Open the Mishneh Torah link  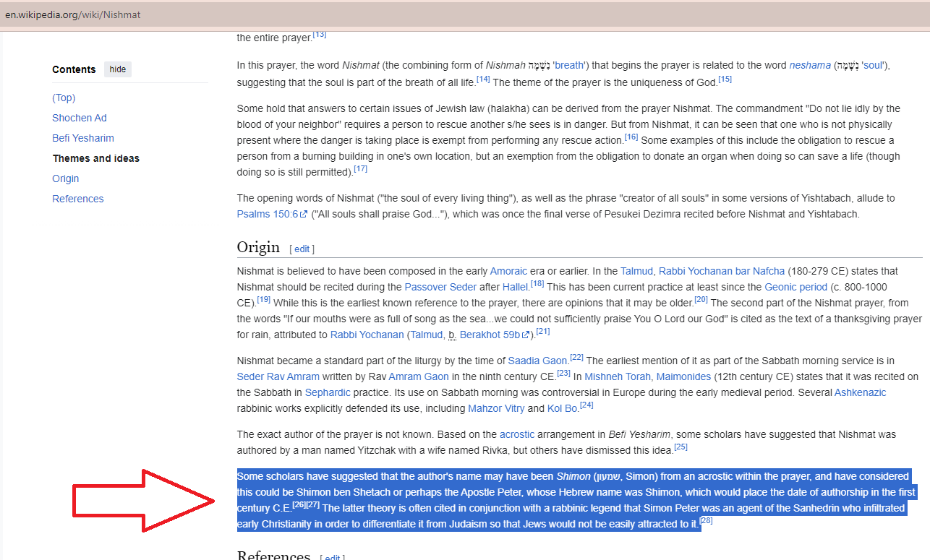point(618,376)
